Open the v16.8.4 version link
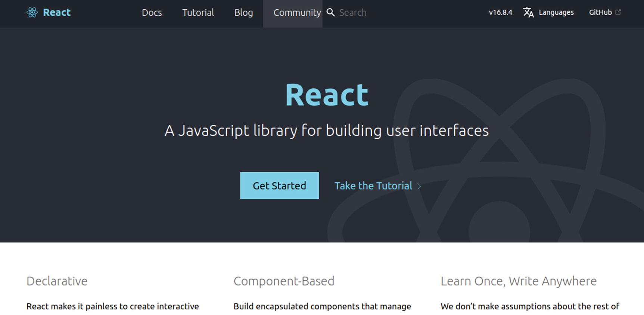Viewport: 644px width, 315px height. [500, 12]
